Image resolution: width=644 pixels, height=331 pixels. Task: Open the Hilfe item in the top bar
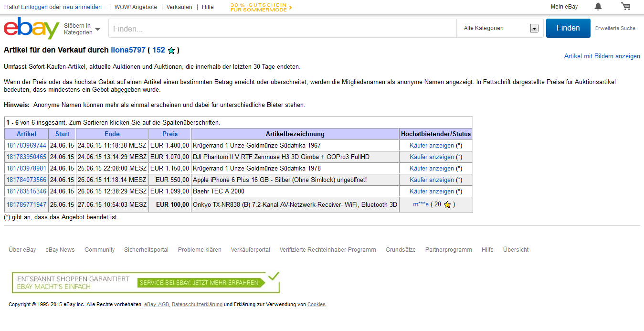click(208, 7)
